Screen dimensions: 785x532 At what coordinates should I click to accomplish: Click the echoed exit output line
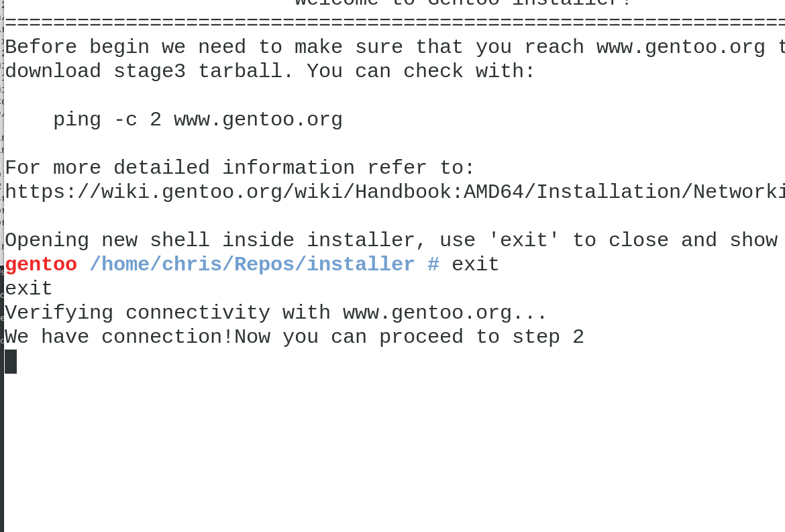(29, 288)
